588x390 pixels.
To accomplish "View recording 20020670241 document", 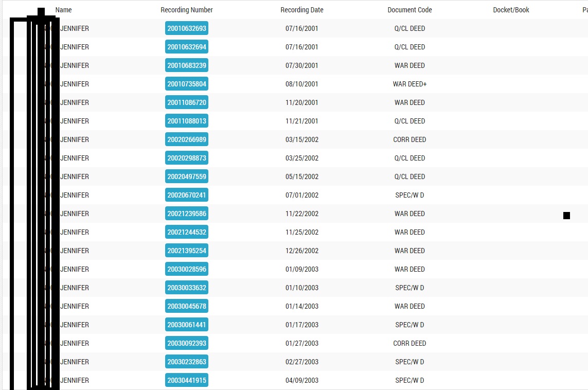I will pyautogui.click(x=186, y=196).
